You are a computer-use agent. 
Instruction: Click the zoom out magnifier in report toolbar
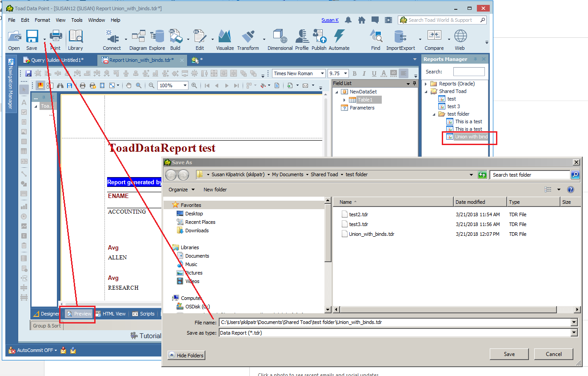click(152, 85)
